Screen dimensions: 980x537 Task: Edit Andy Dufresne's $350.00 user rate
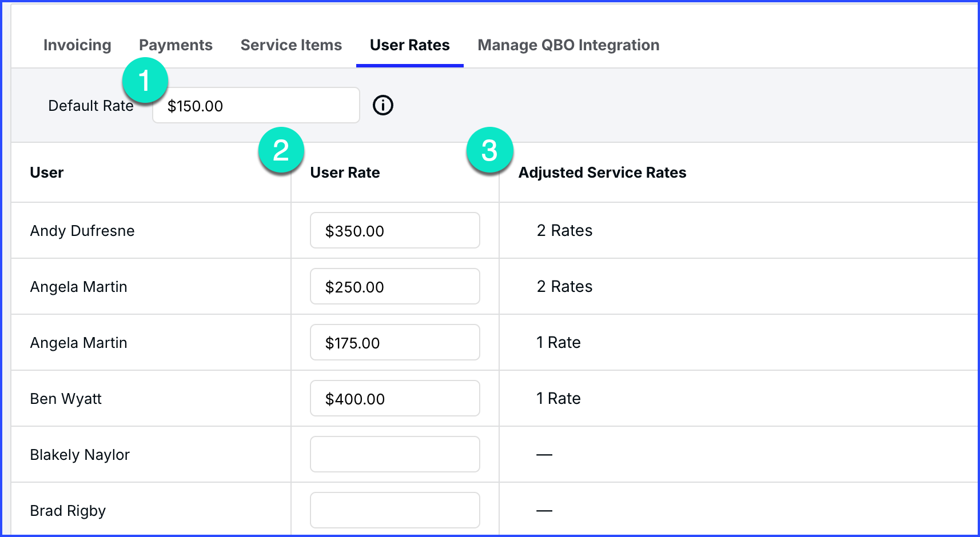(395, 231)
